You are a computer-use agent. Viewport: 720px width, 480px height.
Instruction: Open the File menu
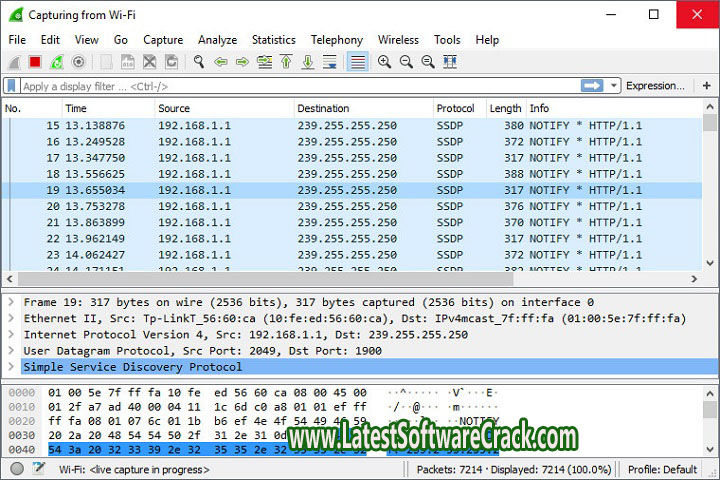coord(17,40)
